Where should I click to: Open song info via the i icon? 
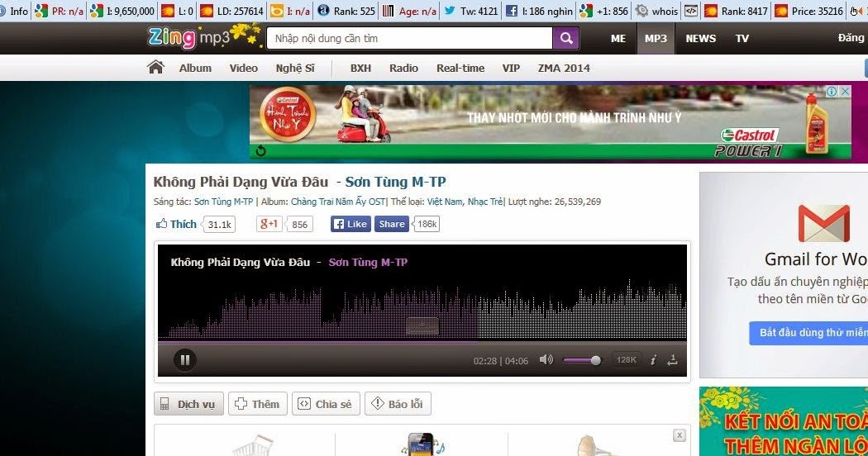tap(653, 360)
